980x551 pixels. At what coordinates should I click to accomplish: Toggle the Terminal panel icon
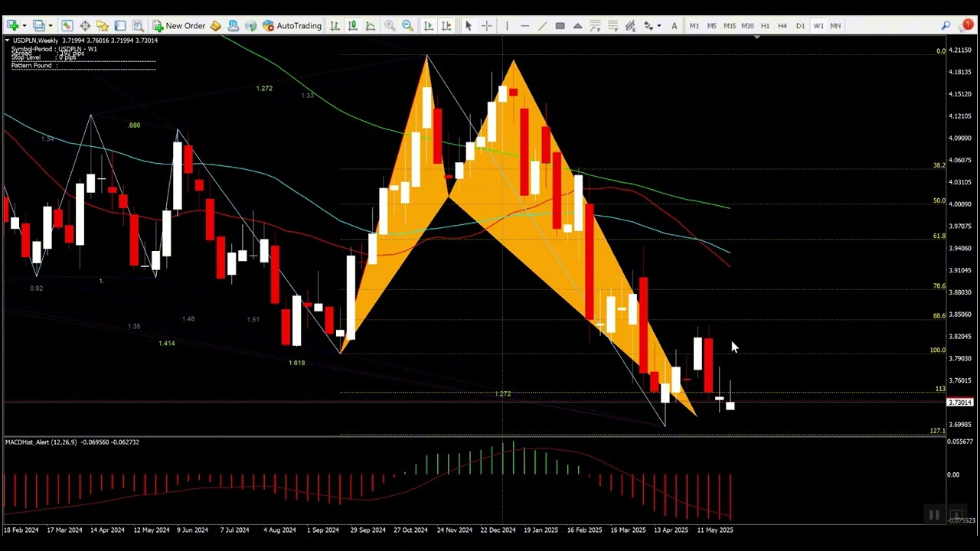120,26
